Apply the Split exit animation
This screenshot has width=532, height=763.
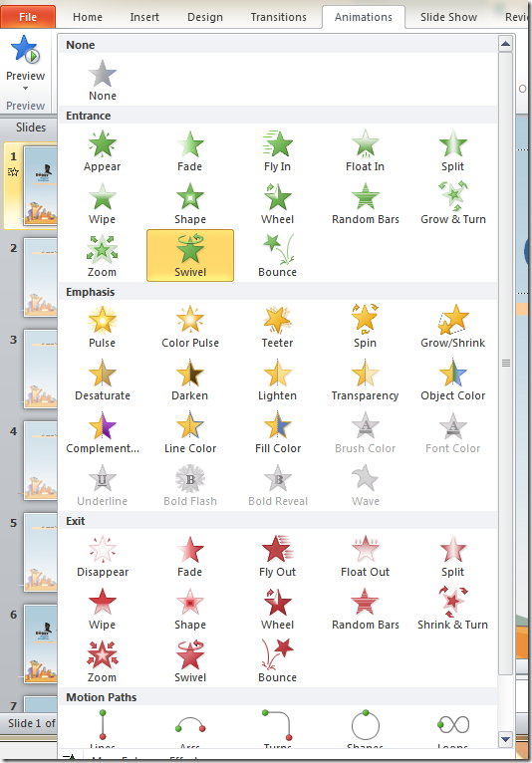tap(452, 556)
